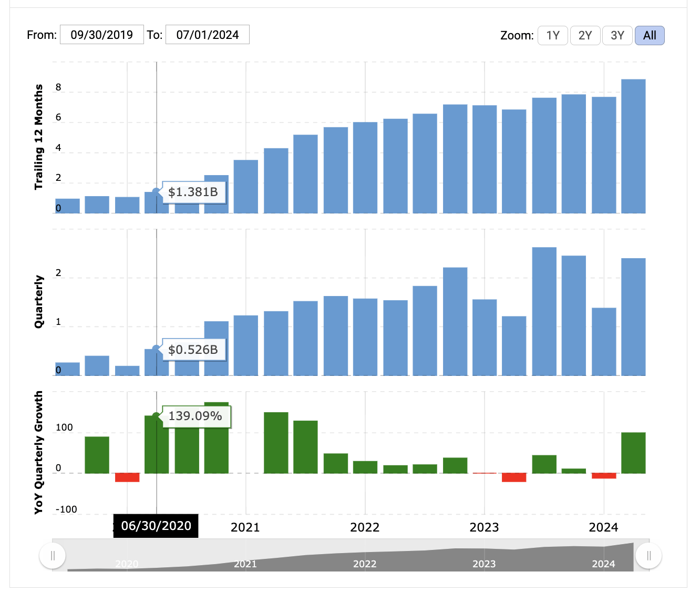
Task: Select the 3Y zoom button
Action: click(617, 35)
